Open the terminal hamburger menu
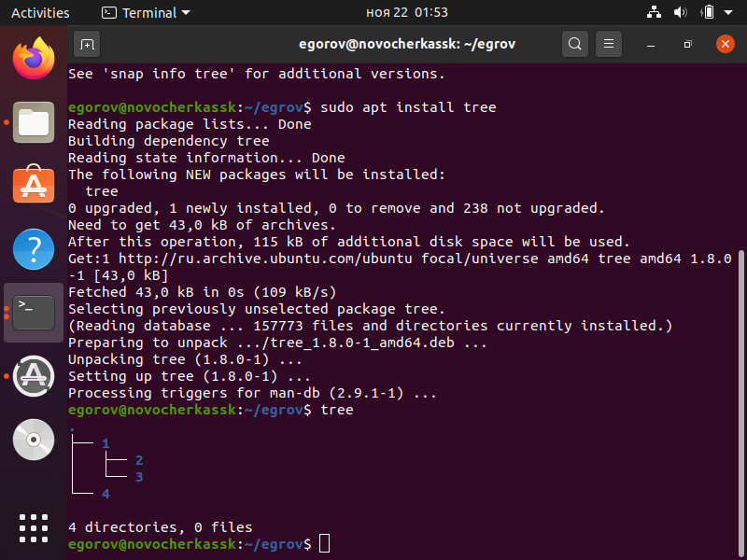Viewport: 747px width, 560px height. point(609,44)
